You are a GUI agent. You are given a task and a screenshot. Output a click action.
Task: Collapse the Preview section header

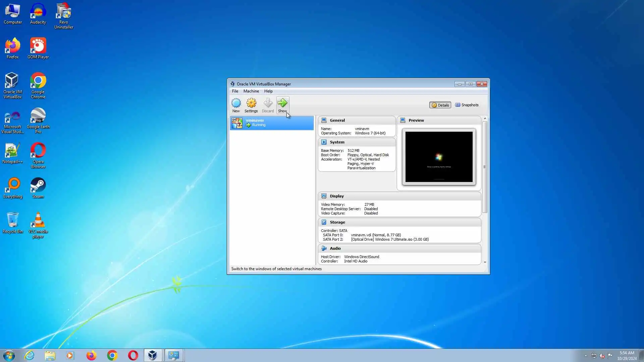(x=416, y=120)
